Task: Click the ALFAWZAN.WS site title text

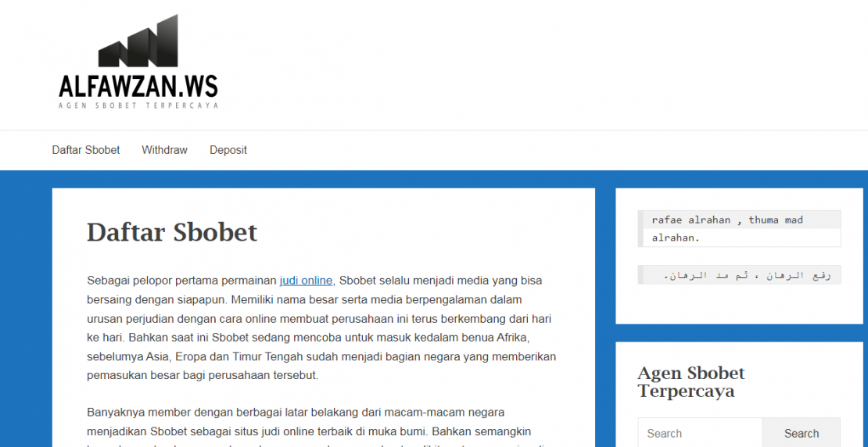Action: pos(138,84)
